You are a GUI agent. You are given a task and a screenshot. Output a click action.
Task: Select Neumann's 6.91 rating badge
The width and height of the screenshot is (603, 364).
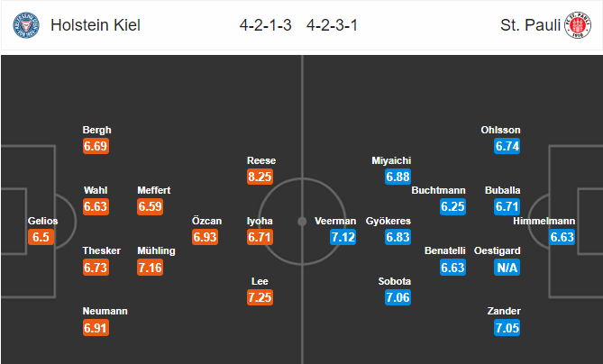click(96, 328)
